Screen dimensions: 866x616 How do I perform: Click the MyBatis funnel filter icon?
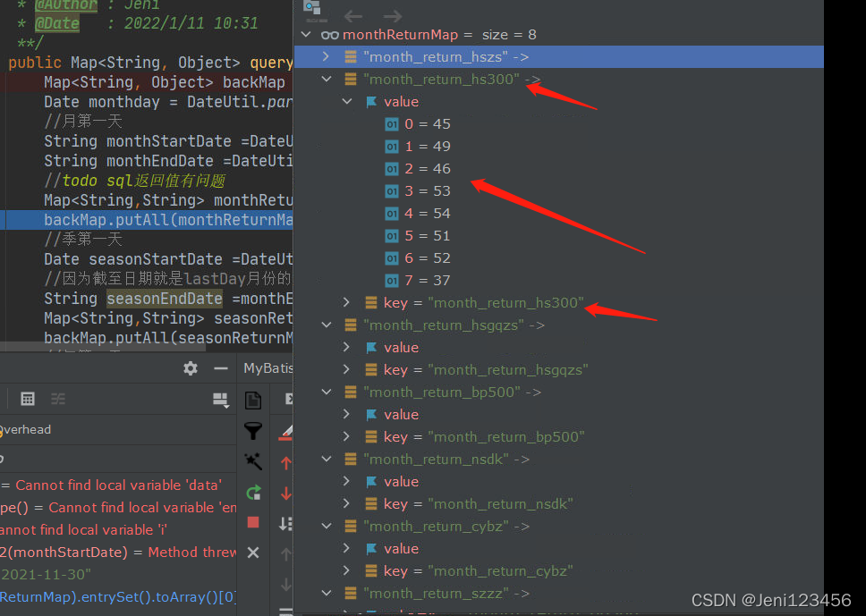pos(253,431)
